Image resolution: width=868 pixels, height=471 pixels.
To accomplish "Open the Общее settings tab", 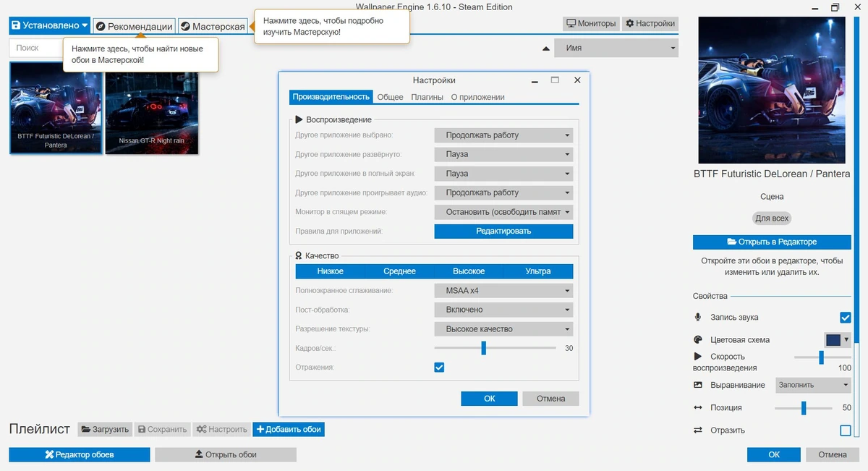I will [x=391, y=97].
